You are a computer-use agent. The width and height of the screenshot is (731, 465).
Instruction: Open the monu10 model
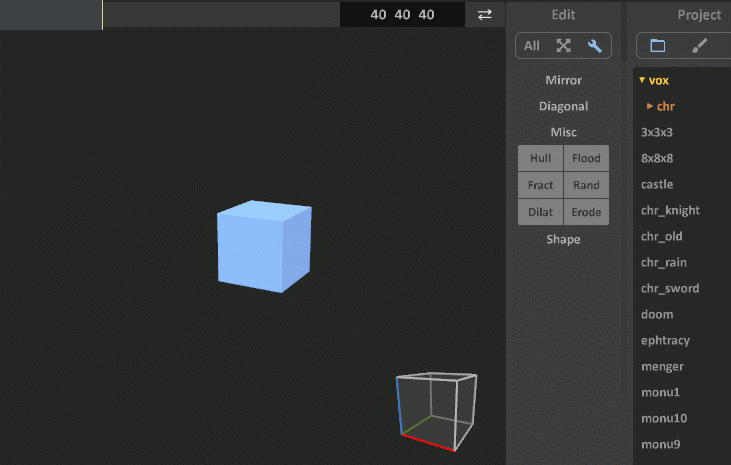[664, 419]
